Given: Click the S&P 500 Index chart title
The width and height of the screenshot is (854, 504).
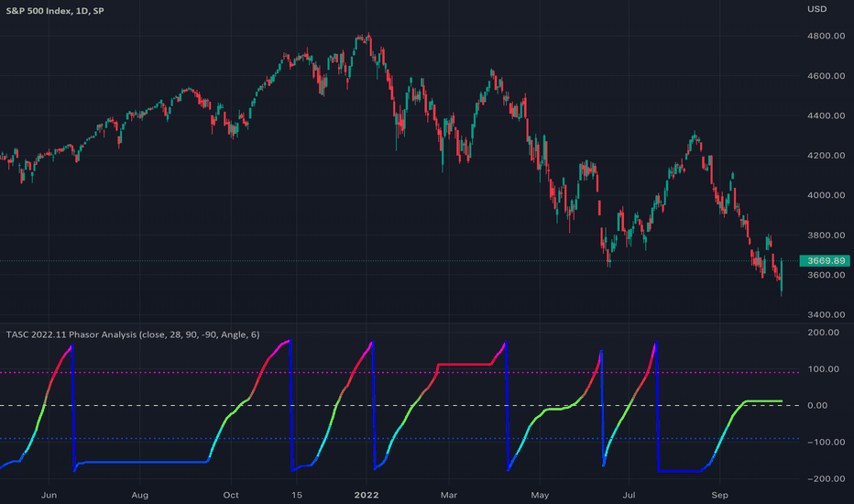Looking at the screenshot, I should pos(55,11).
